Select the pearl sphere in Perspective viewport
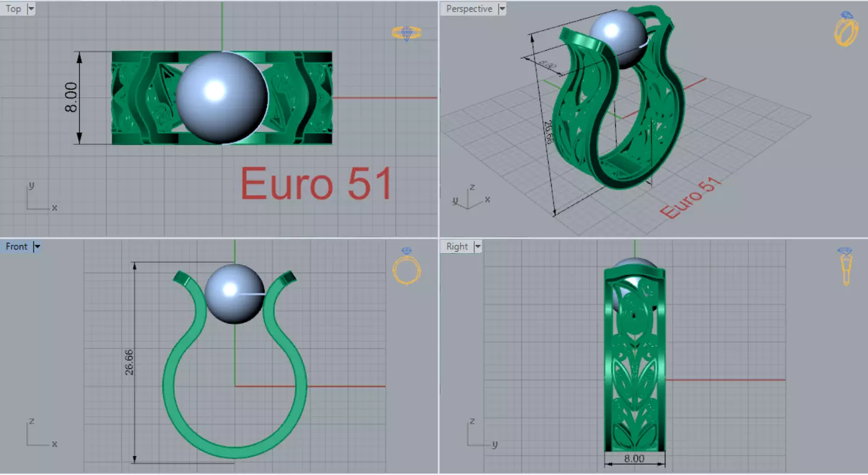868x475 pixels. (x=617, y=38)
